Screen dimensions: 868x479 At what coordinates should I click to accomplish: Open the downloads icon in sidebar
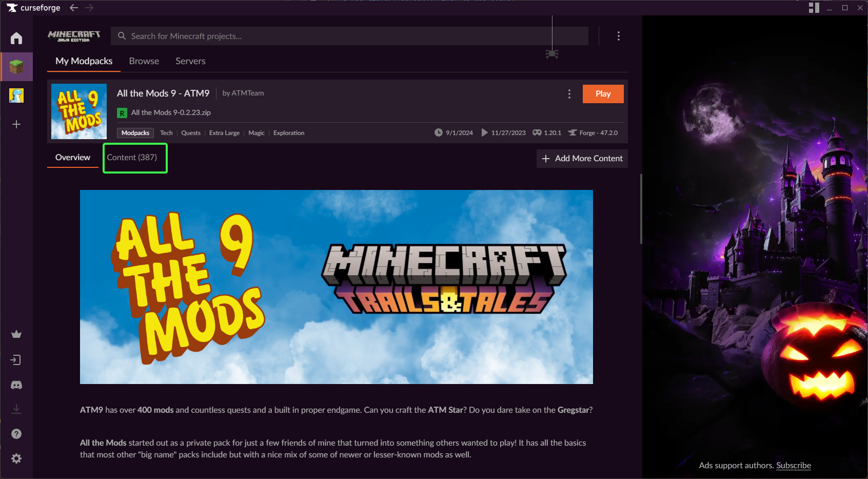(16, 409)
